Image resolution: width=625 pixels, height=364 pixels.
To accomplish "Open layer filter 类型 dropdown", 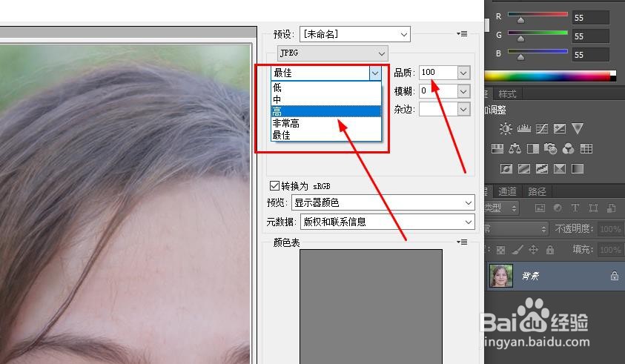I will click(502, 208).
